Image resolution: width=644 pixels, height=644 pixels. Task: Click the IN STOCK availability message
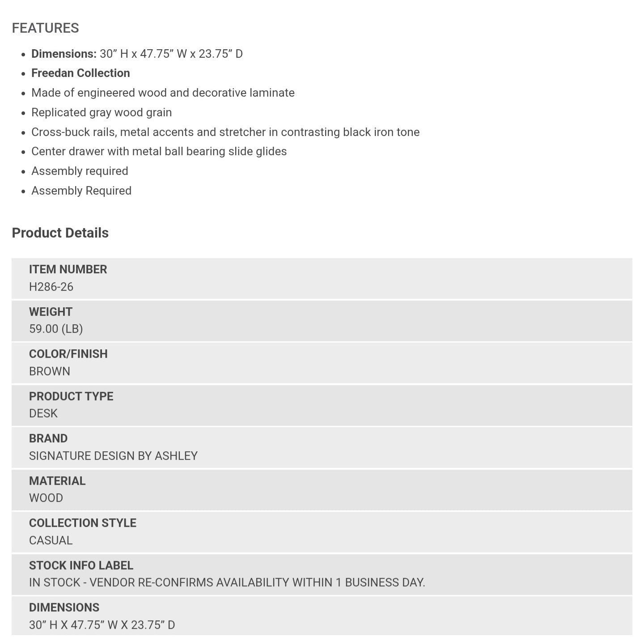[x=227, y=582]
